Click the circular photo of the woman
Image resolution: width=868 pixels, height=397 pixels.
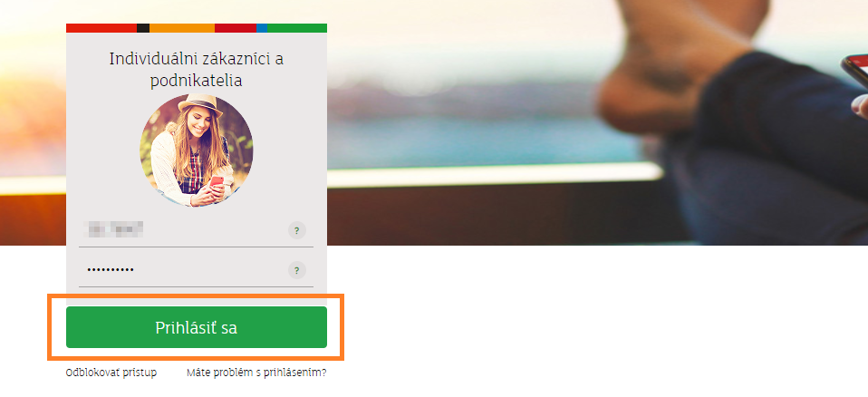[197, 150]
